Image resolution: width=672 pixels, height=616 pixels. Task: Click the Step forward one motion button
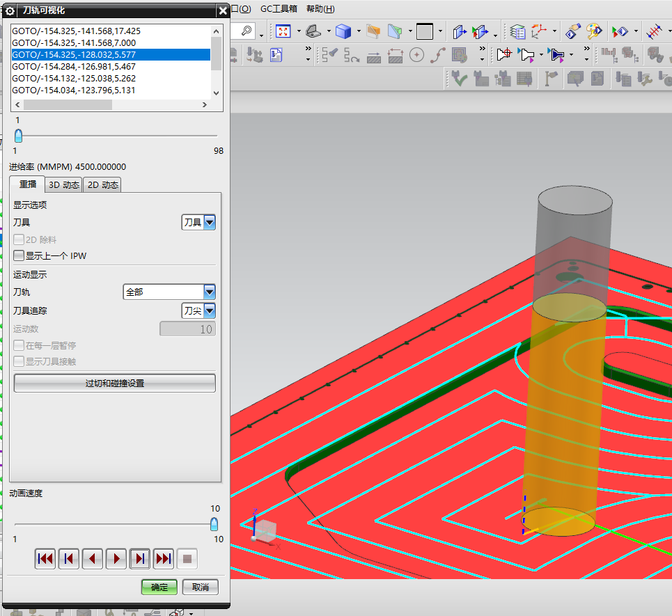(x=140, y=558)
